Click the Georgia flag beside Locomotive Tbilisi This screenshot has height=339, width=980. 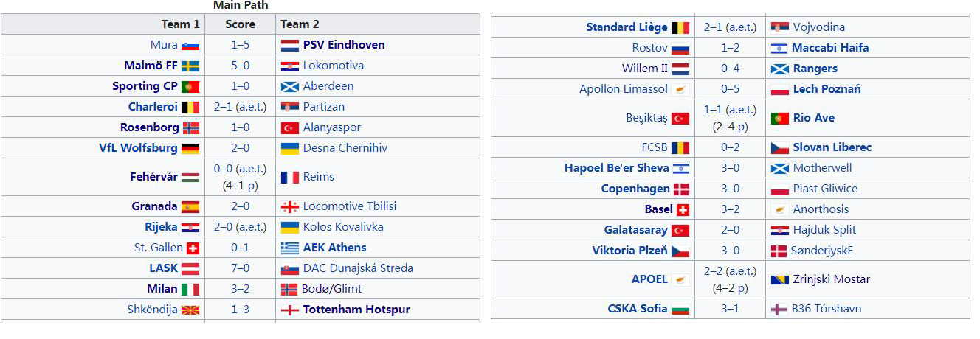[290, 206]
